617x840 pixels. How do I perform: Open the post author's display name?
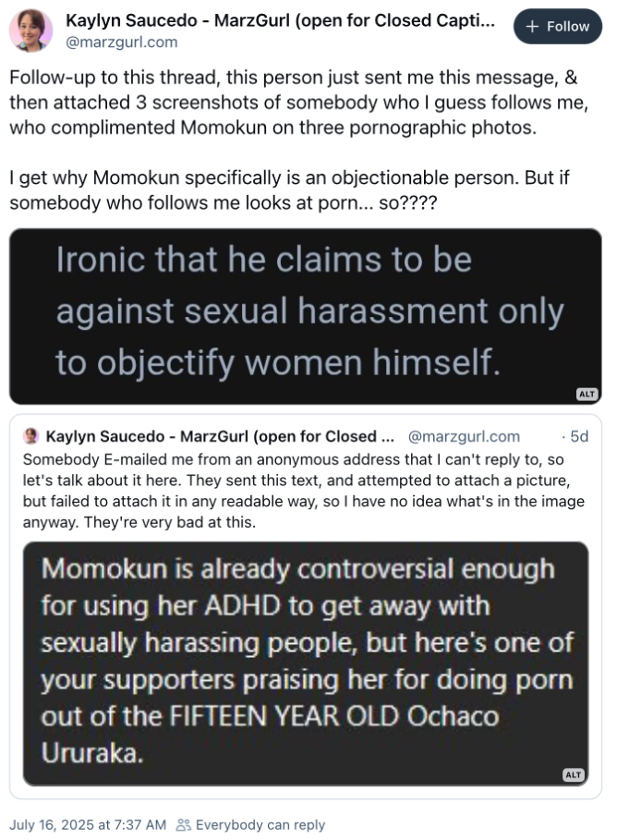280,20
